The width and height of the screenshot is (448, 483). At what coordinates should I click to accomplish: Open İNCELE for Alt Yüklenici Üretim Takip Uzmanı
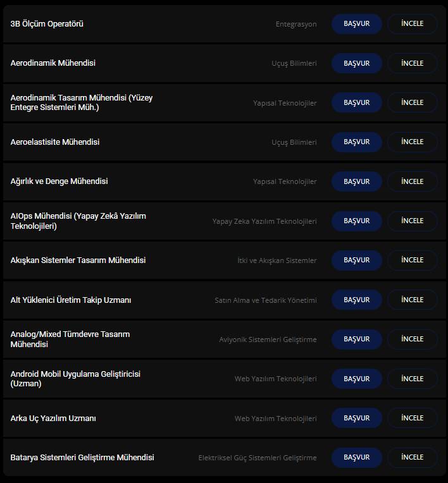[x=412, y=300]
